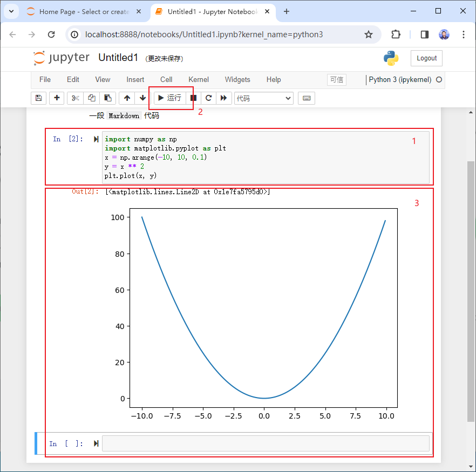476x472 pixels.
Task: Open Chrome tab search chevron dropdown
Action: tap(11, 11)
